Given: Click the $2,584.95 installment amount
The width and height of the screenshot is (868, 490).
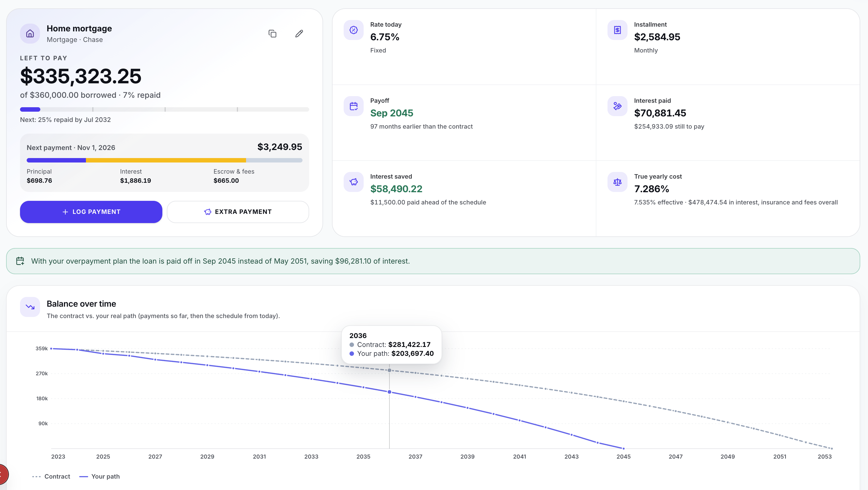Looking at the screenshot, I should tap(657, 37).
